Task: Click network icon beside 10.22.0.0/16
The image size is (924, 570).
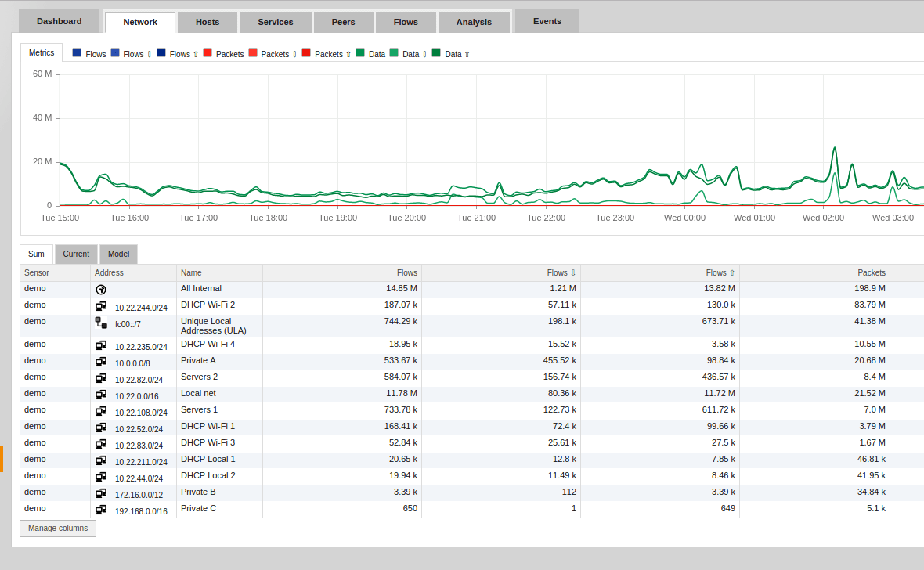Action: (101, 395)
